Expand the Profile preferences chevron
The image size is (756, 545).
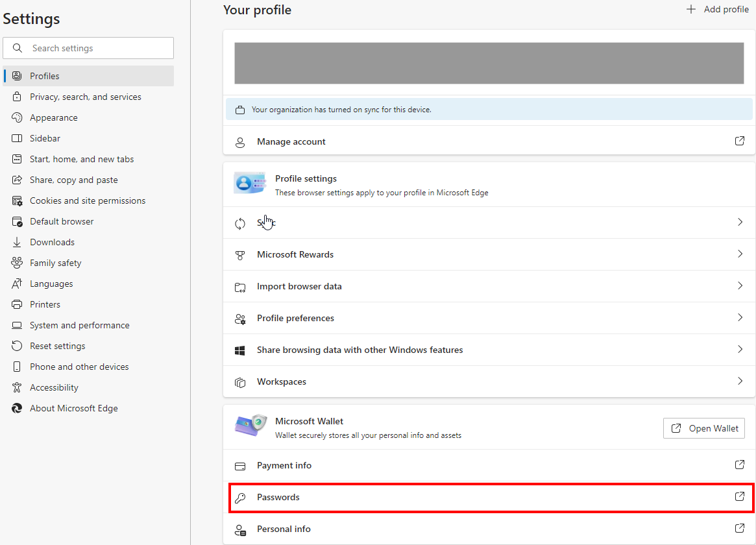point(740,317)
